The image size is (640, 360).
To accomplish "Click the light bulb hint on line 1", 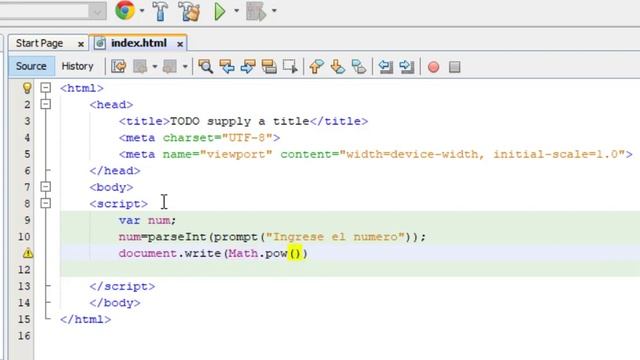I will point(27,88).
